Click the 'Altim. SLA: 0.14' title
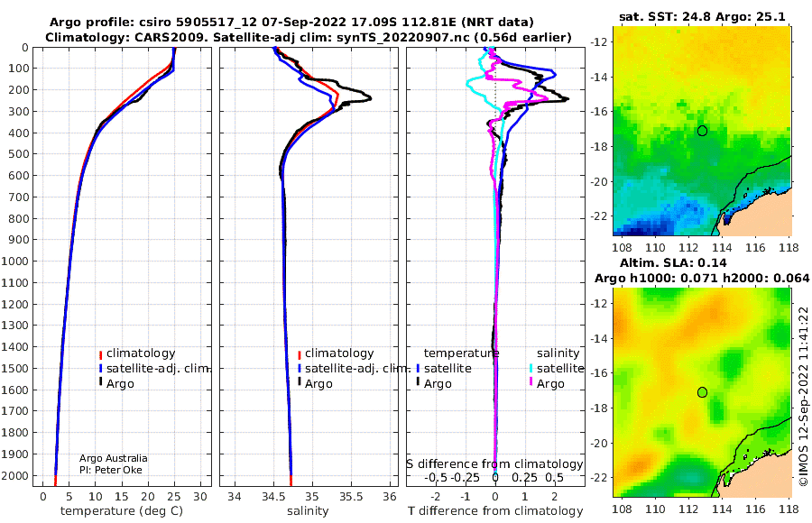The width and height of the screenshot is (812, 523). [673, 262]
